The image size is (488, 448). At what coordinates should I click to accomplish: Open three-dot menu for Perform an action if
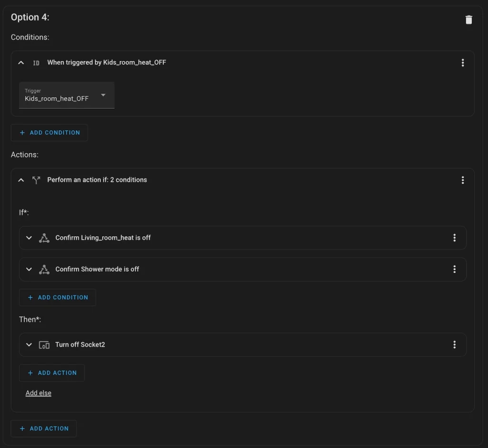click(x=462, y=180)
